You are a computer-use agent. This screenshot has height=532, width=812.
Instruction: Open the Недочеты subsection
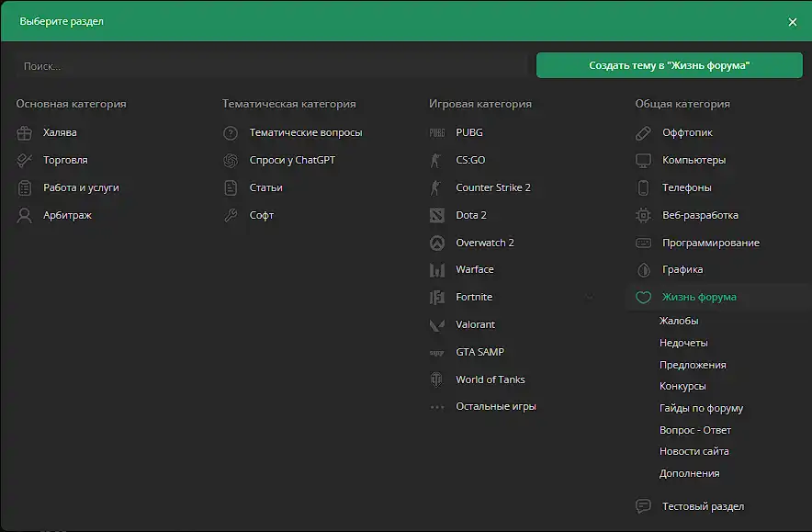click(x=683, y=343)
